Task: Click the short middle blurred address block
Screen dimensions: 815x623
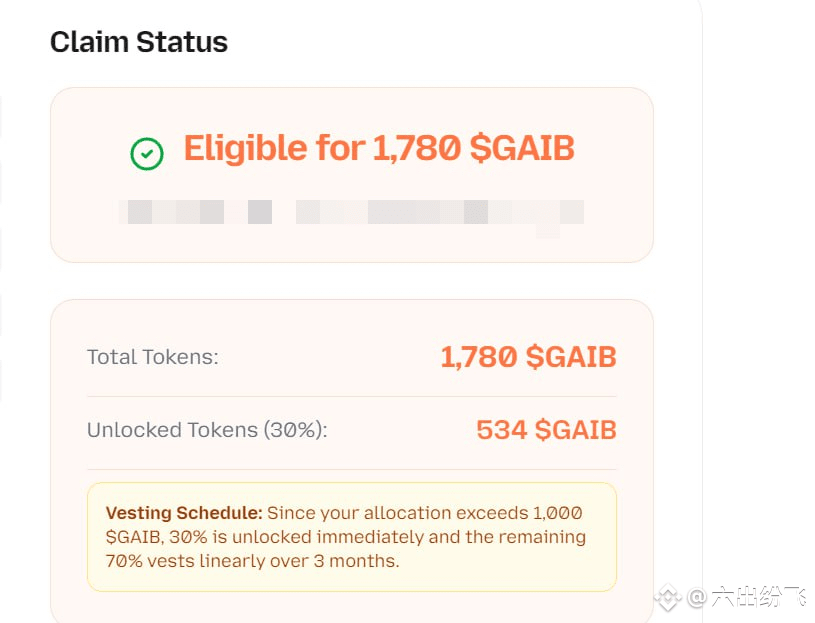Action: [260, 212]
